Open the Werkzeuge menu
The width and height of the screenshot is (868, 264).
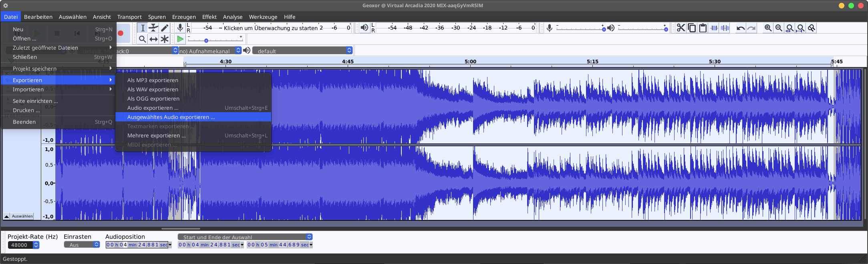tap(263, 17)
